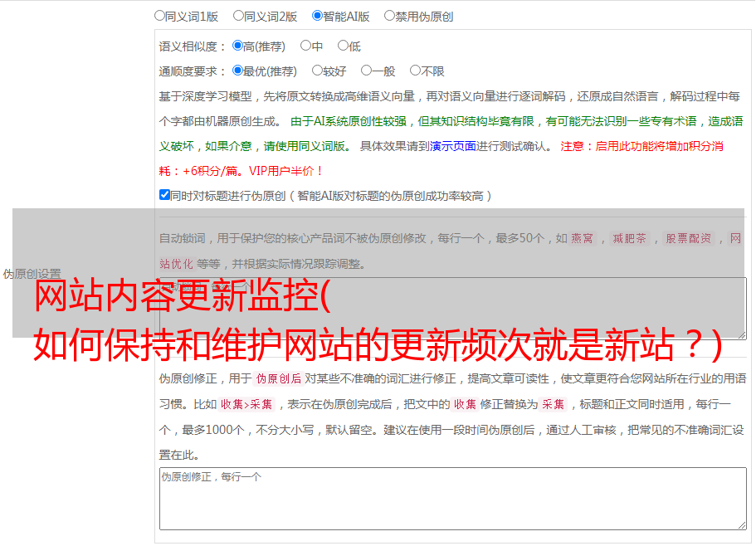Image resolution: width=756 pixels, height=546 pixels.
Task: Click the 股票配资 example keyword
Action: click(688, 238)
